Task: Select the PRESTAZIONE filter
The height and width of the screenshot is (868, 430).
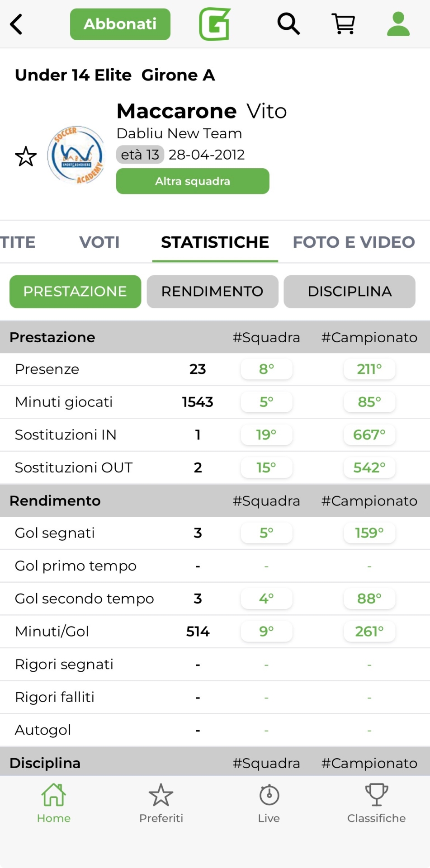Action: (x=75, y=292)
